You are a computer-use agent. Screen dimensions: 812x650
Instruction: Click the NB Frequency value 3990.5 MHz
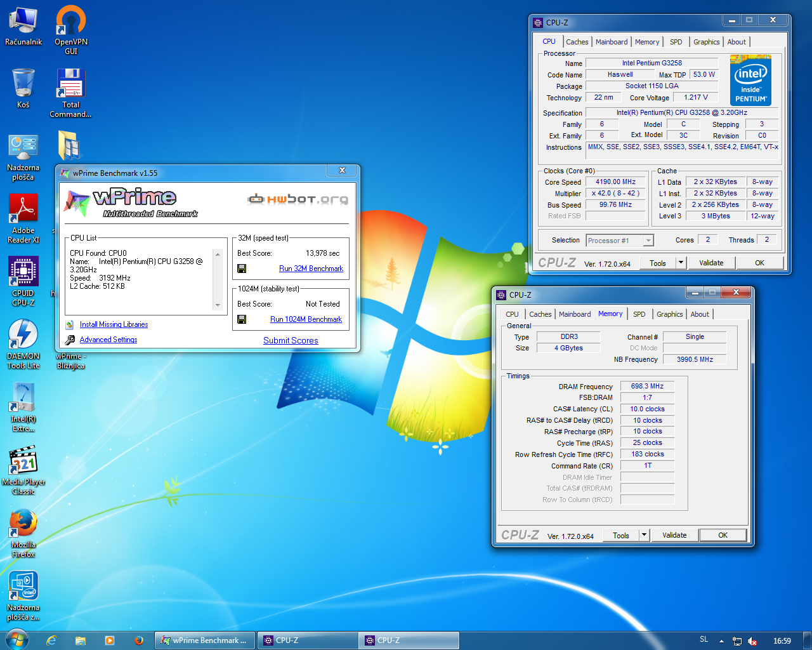pos(695,359)
